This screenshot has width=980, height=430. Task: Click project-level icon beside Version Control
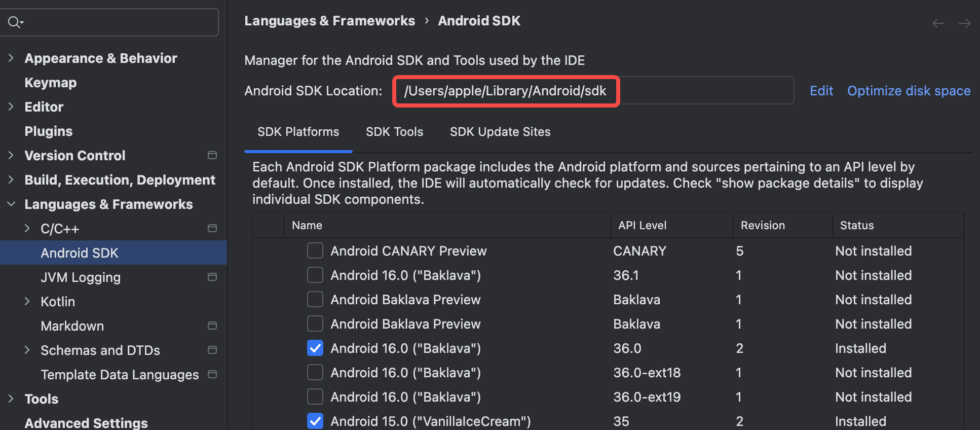coord(212,155)
